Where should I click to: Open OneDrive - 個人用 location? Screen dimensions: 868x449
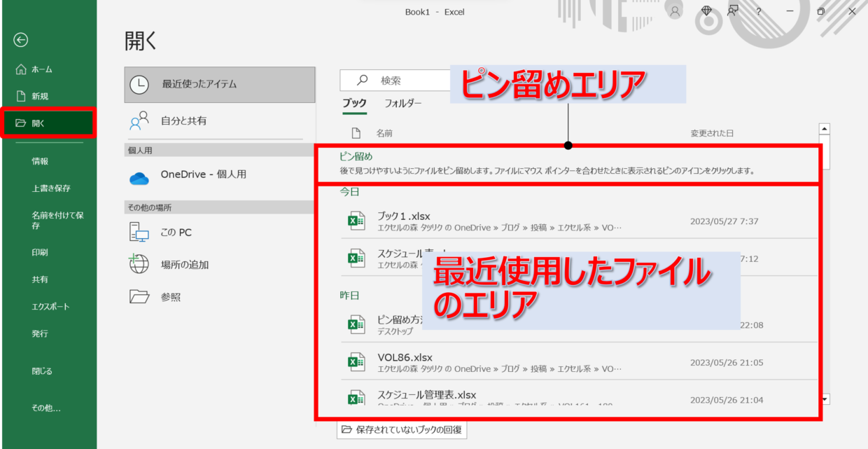point(220,174)
